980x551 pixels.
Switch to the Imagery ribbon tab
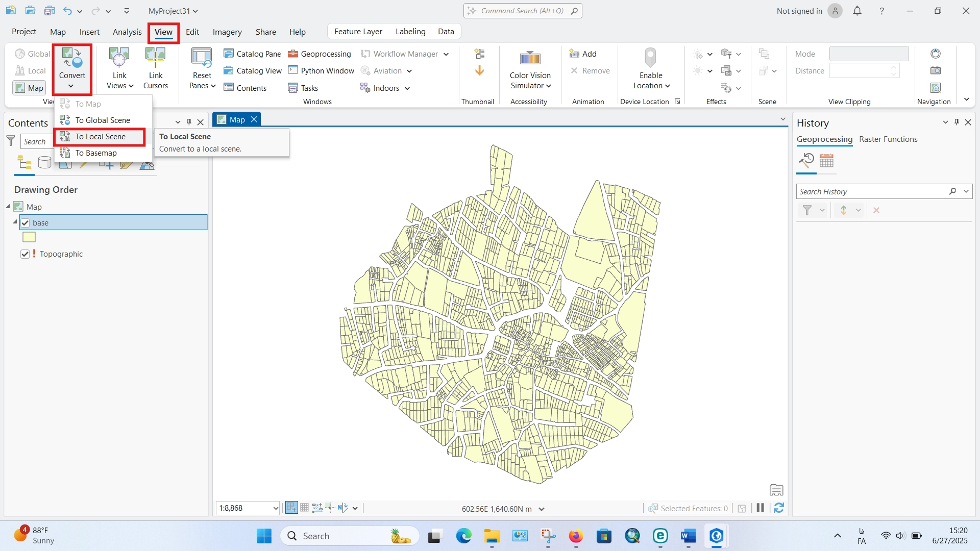tap(227, 32)
